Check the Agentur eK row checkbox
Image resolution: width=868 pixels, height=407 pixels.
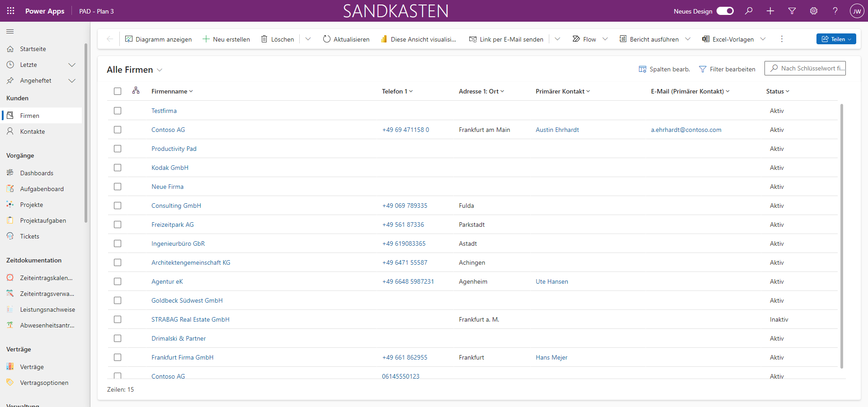coord(118,281)
